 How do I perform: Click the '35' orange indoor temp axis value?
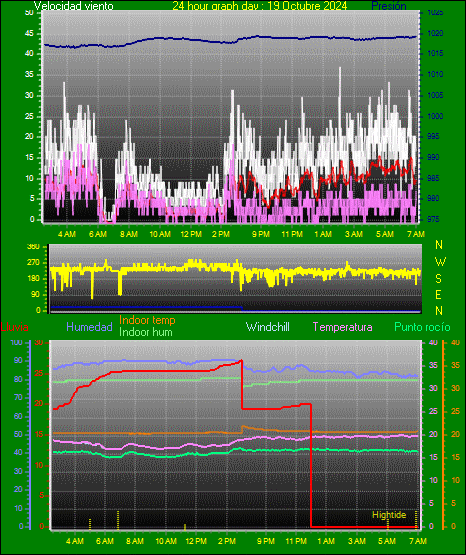pos(455,365)
